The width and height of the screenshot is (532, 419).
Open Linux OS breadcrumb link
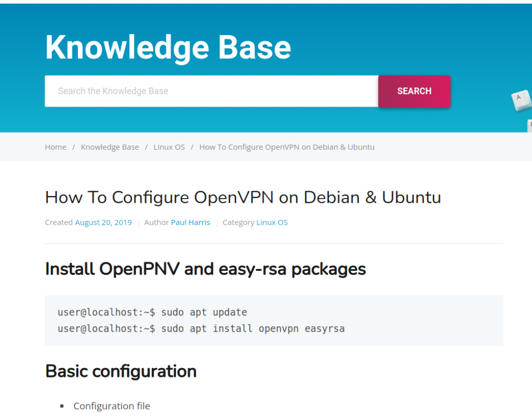(x=169, y=147)
